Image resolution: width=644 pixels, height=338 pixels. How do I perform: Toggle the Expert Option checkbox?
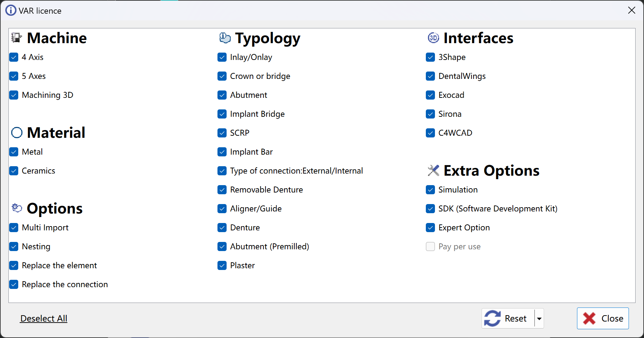(430, 228)
